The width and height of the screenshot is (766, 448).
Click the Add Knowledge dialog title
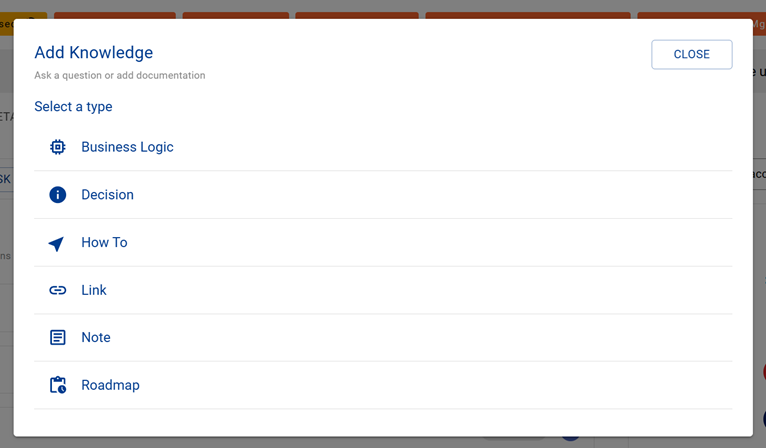[x=94, y=53]
